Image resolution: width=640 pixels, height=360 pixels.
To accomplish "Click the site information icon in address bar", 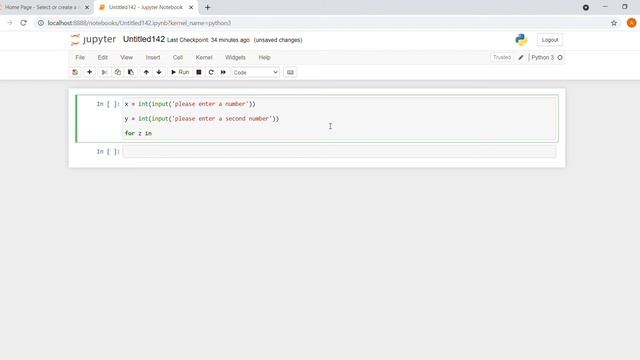I will tap(41, 23).
